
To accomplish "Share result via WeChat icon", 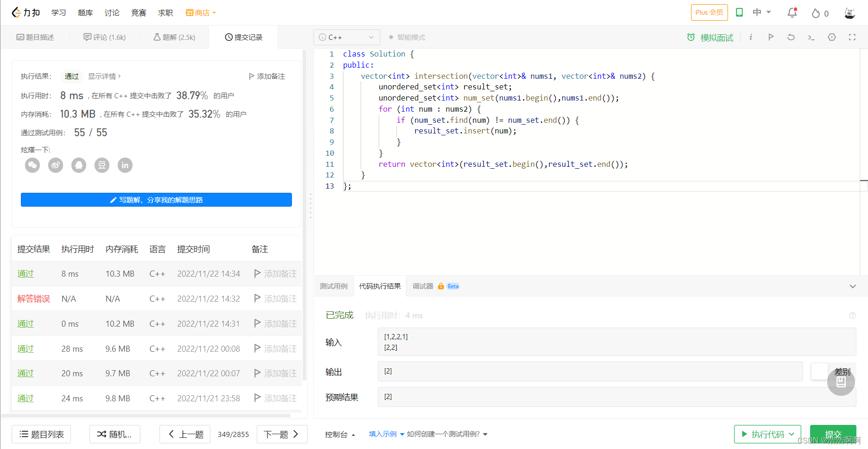I will click(32, 165).
